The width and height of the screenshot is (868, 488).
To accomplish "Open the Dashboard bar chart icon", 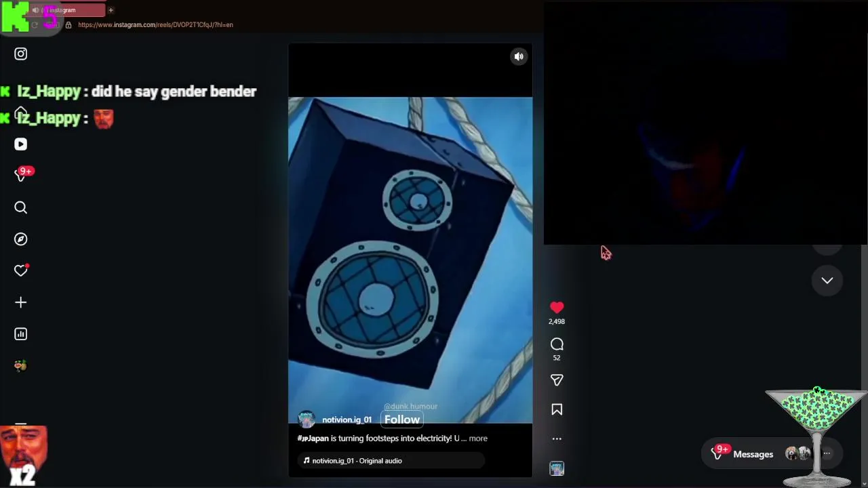I will point(20,334).
